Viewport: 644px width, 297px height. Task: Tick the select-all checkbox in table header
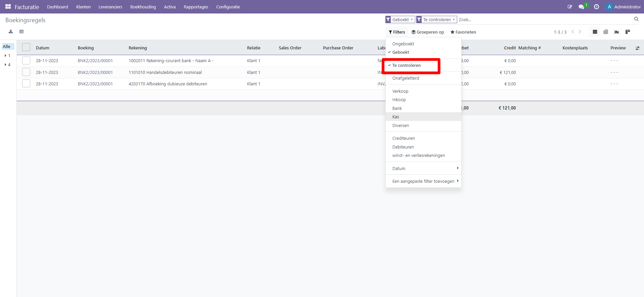click(26, 47)
